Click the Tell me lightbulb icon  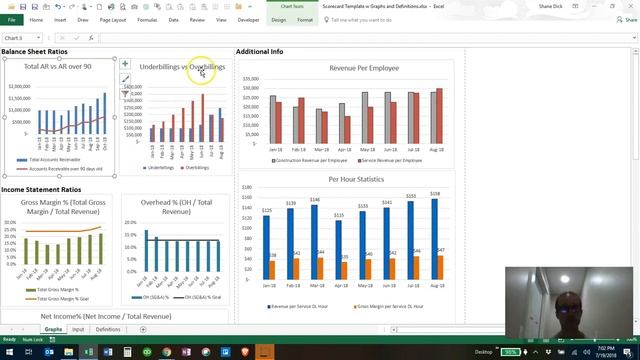pyautogui.click(x=326, y=20)
